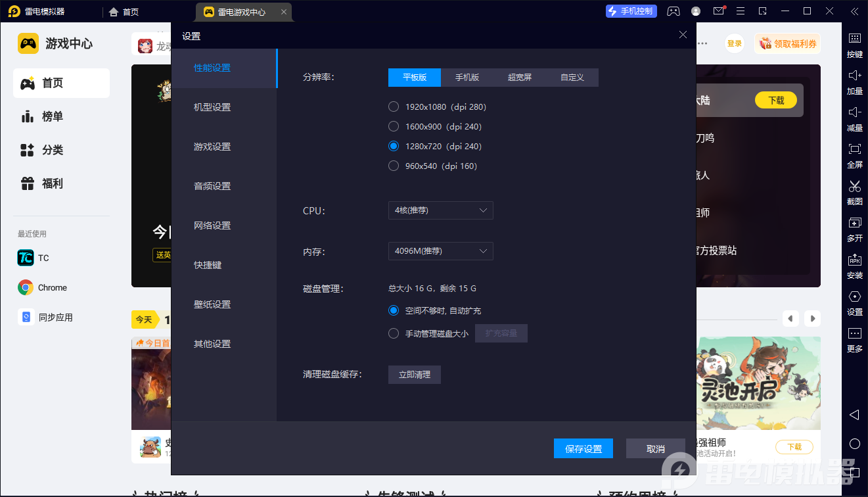This screenshot has height=497, width=868.
Task: Select the 960x540 resolution option
Action: (x=393, y=166)
